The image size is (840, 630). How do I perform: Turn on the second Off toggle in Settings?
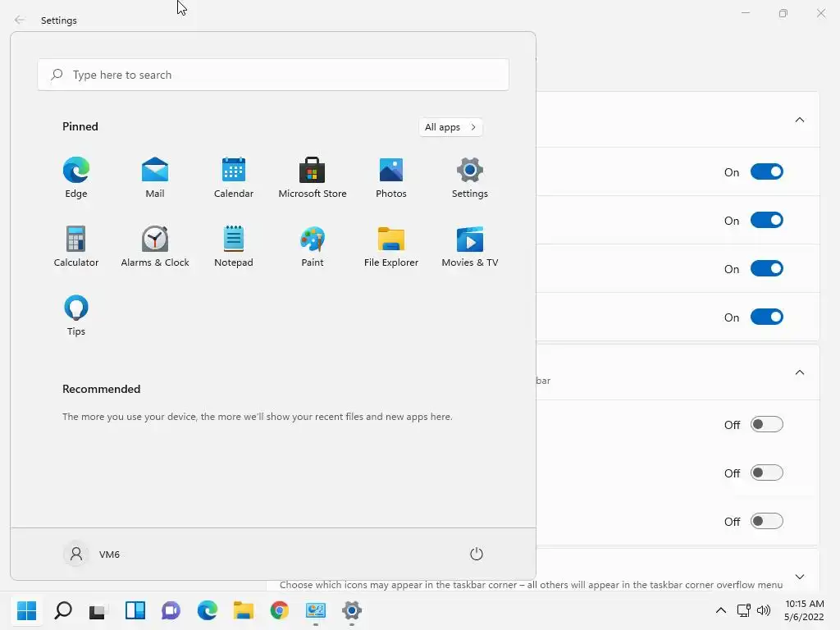pyautogui.click(x=767, y=472)
